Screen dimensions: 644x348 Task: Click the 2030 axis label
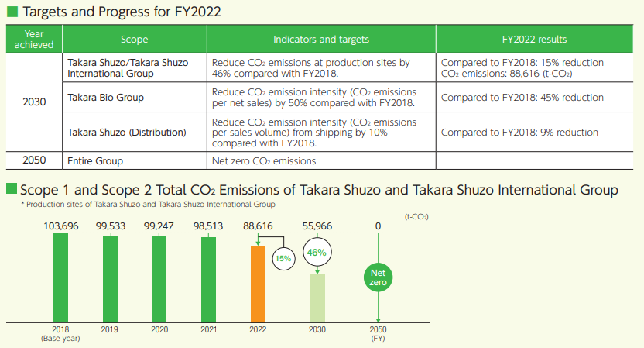pos(317,329)
